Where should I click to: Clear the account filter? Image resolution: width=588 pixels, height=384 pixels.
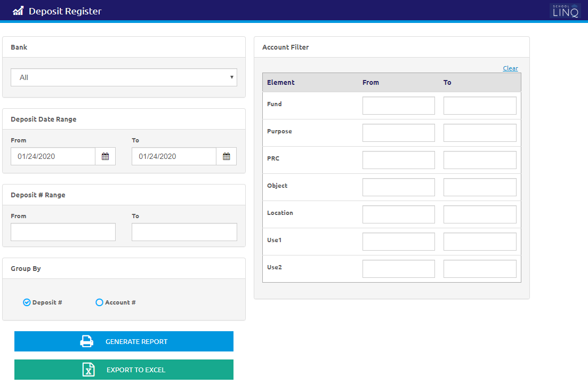pyautogui.click(x=510, y=68)
